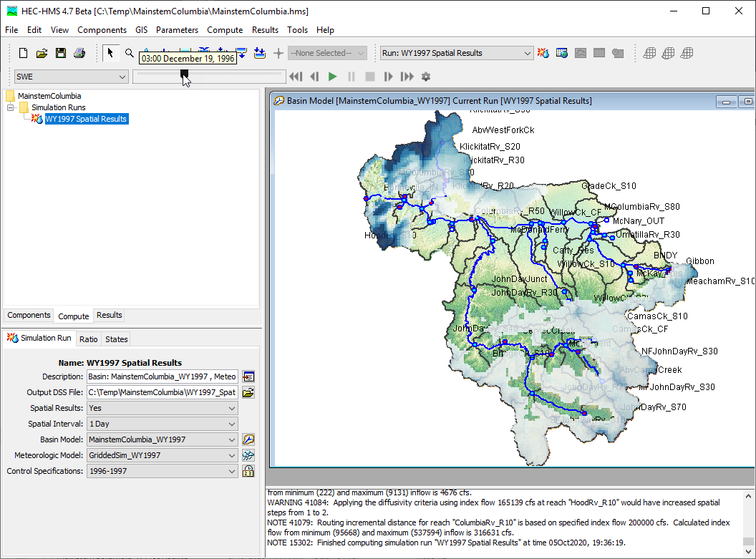
Task: Select the magnifier zoom tool
Action: coord(130,53)
